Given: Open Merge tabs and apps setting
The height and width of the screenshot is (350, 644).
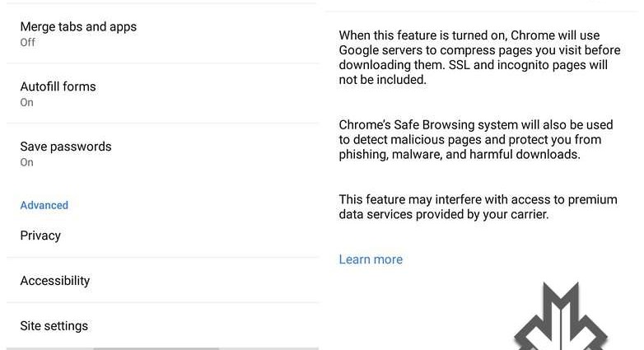Looking at the screenshot, I should (78, 27).
